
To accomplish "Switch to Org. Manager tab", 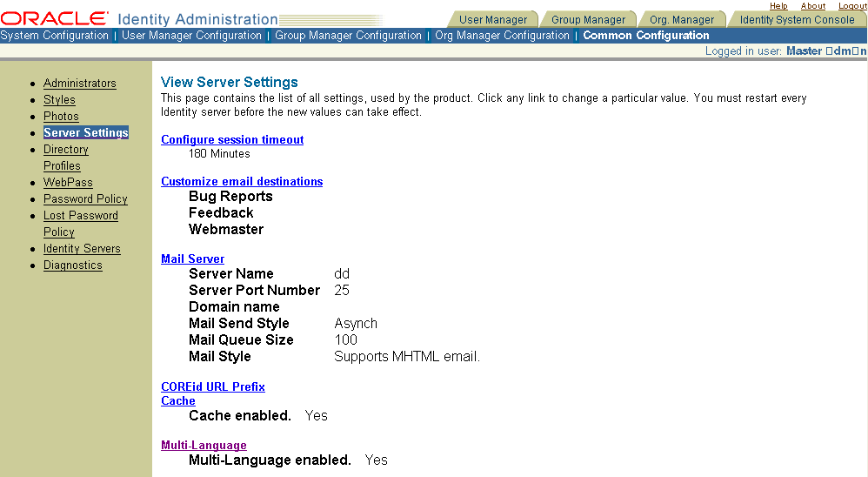I will click(x=682, y=20).
